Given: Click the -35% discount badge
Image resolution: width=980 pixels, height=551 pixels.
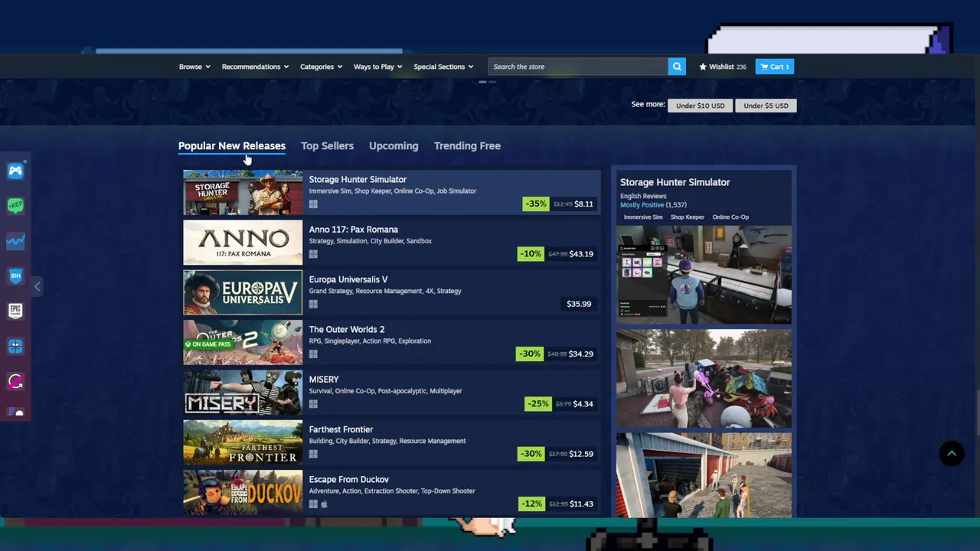Looking at the screenshot, I should [x=536, y=204].
